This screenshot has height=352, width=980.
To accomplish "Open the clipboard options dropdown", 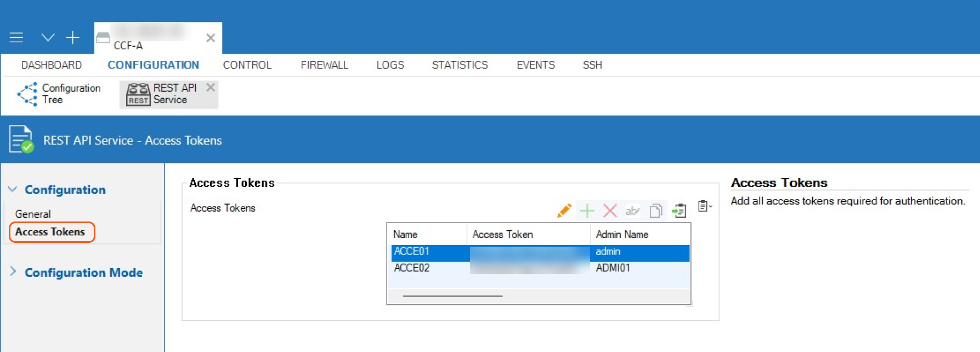I will [x=705, y=206].
